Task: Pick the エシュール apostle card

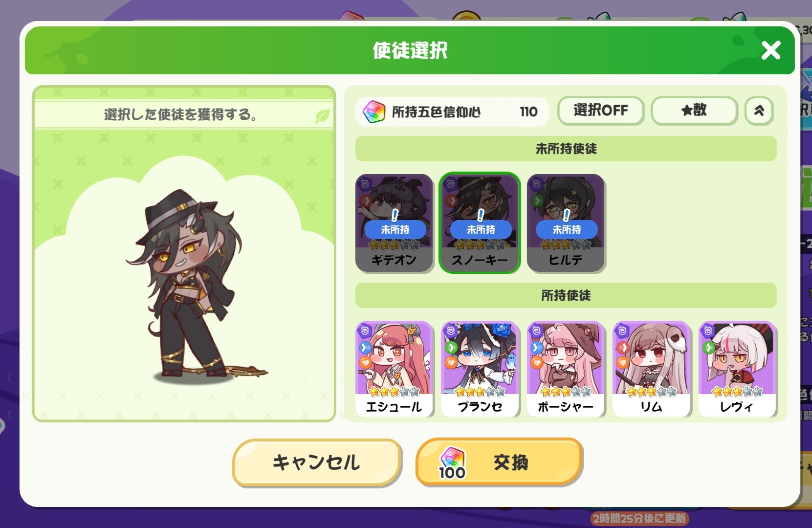Action: coord(394,369)
